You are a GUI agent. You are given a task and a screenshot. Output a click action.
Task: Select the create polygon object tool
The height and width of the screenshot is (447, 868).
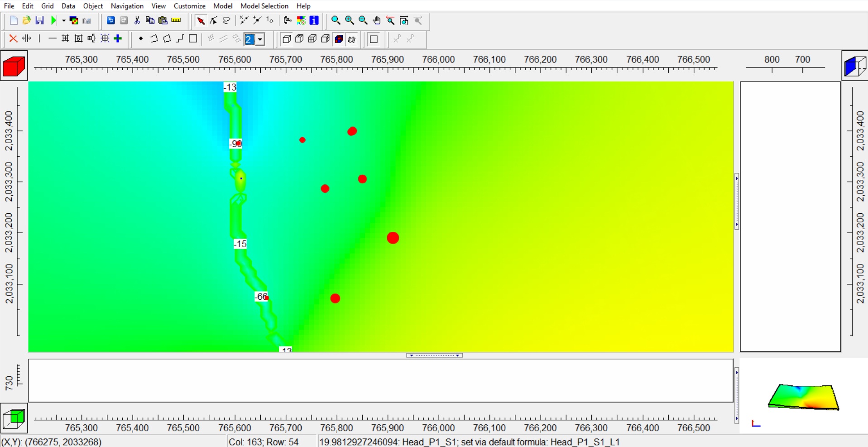[x=167, y=39]
